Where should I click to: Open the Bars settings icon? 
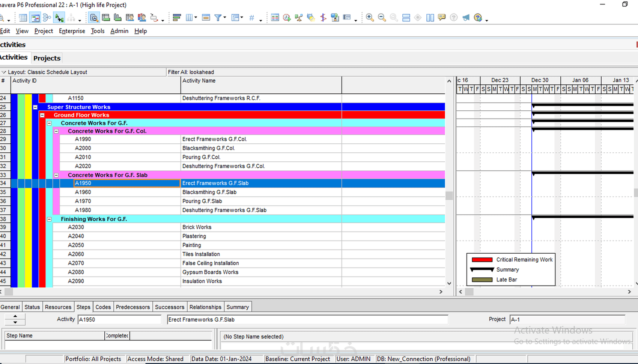177,18
